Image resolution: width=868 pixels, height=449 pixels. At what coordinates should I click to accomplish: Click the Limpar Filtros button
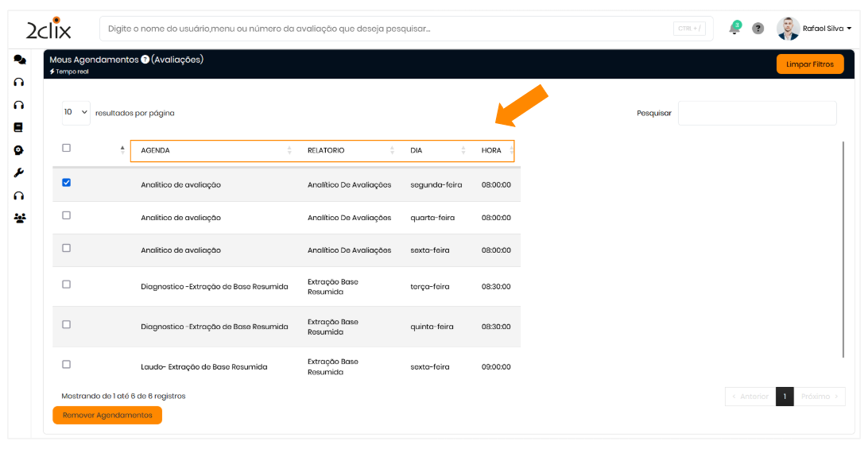click(809, 64)
